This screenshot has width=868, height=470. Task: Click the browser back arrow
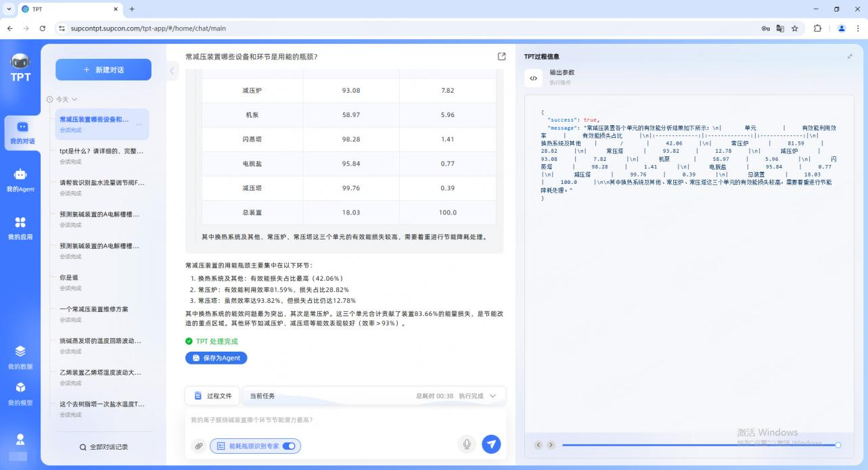[10, 28]
